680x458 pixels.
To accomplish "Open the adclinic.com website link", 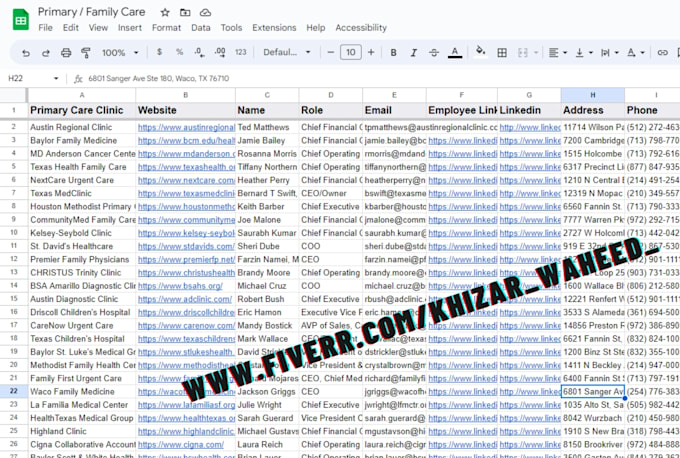I will (x=185, y=299).
